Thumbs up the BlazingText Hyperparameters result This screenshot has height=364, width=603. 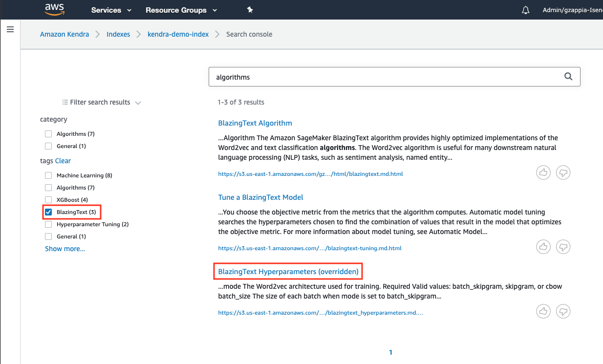tap(543, 311)
